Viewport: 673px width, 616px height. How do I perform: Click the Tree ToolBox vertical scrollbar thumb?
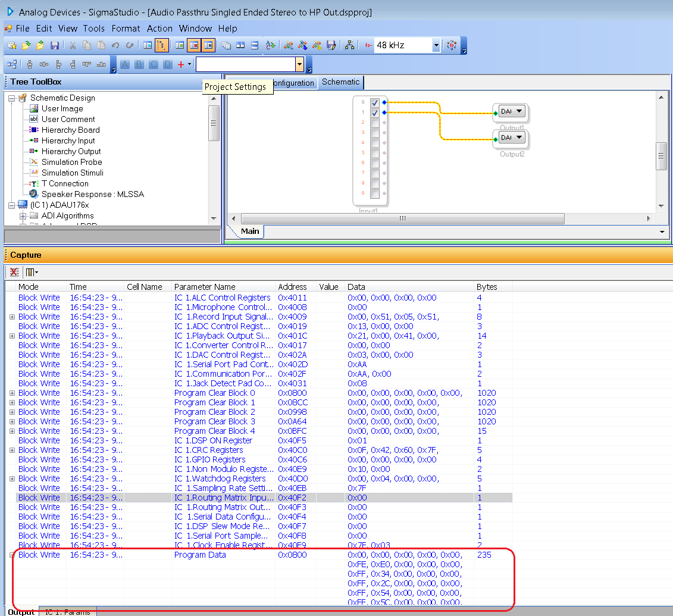(x=214, y=123)
